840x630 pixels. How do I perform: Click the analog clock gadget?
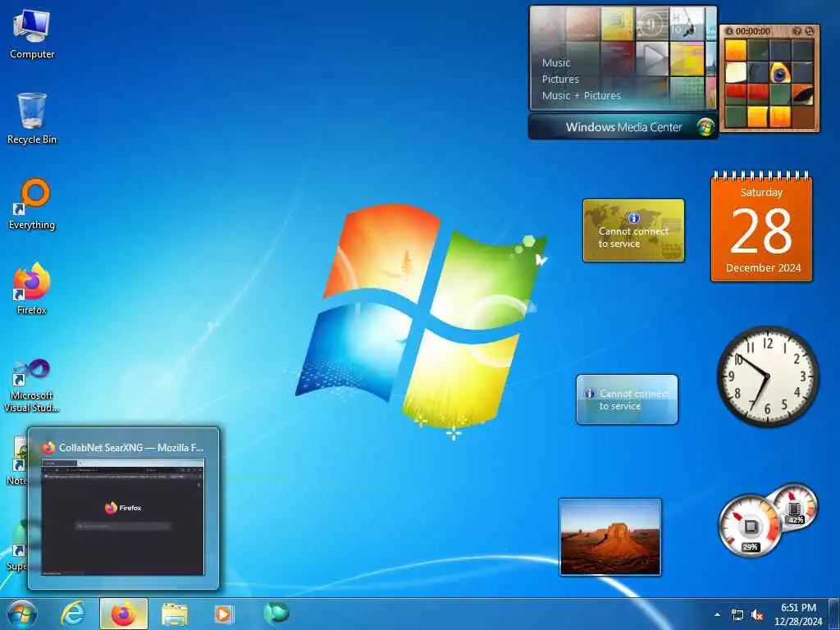(x=768, y=376)
